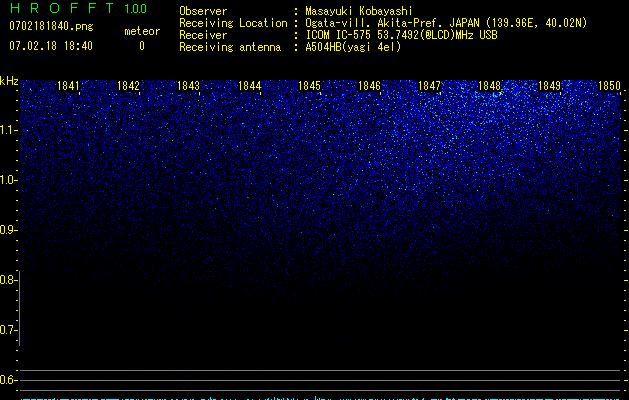This screenshot has height=400, width=629.
Task: Click the 1841 time marker
Action: [x=69, y=87]
